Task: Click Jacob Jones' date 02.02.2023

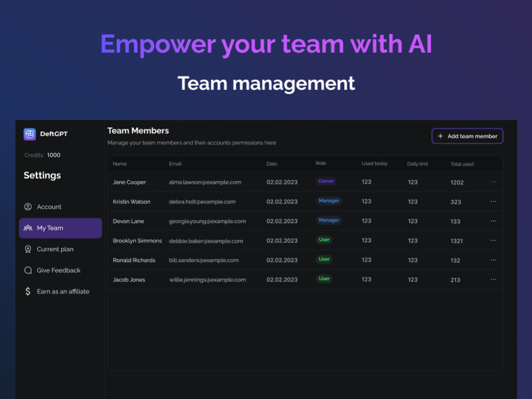Action: 282,280
